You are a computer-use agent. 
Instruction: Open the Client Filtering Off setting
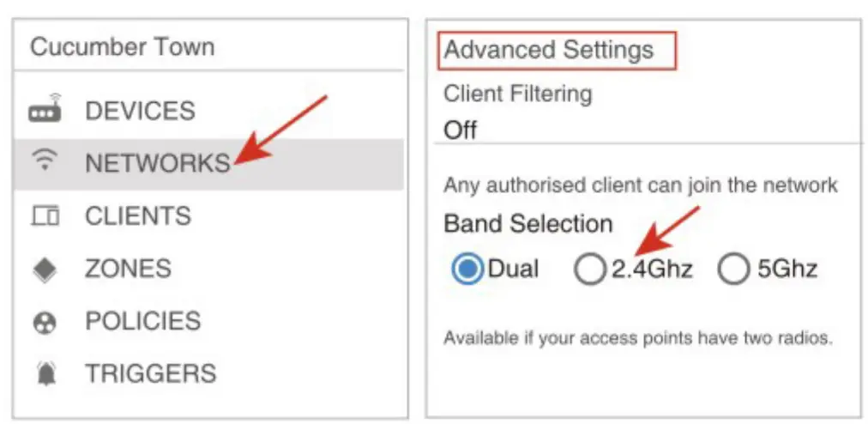461,130
